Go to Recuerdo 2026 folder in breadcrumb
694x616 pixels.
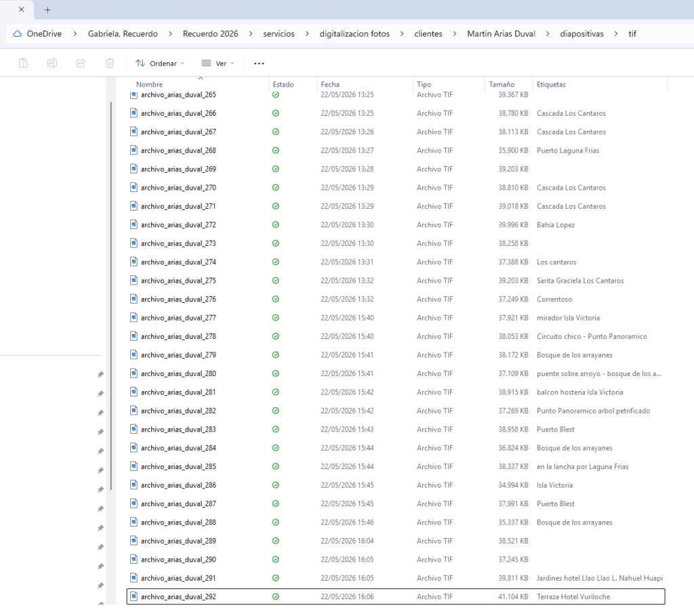tap(210, 34)
